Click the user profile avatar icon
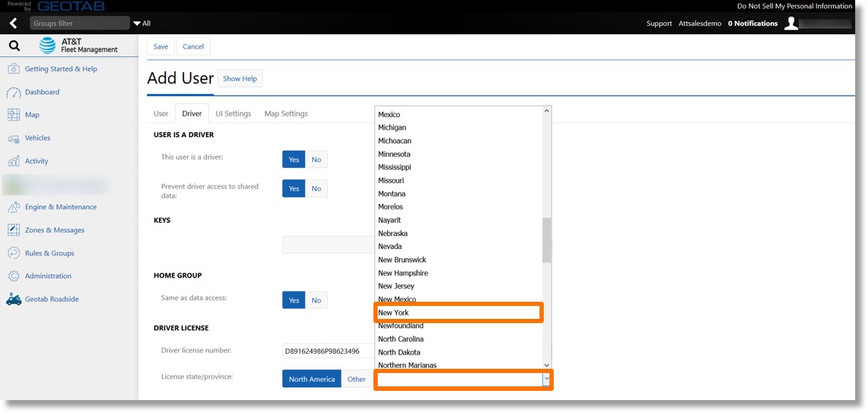 click(791, 24)
